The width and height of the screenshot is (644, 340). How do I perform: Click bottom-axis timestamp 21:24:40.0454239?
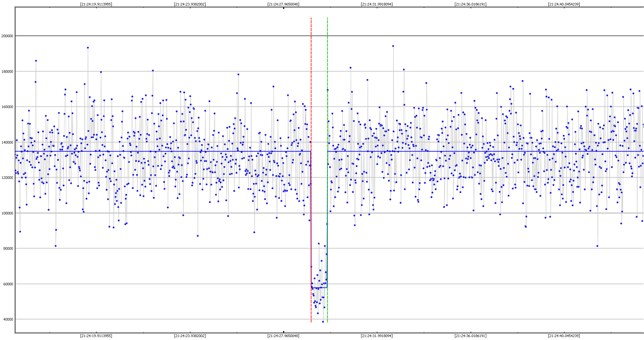[564, 336]
